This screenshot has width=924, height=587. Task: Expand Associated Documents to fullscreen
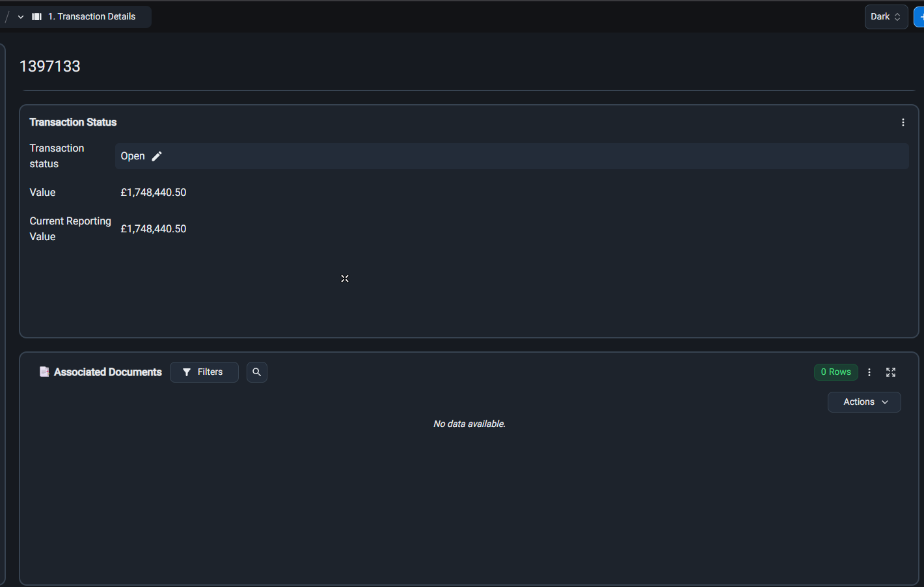(x=891, y=372)
